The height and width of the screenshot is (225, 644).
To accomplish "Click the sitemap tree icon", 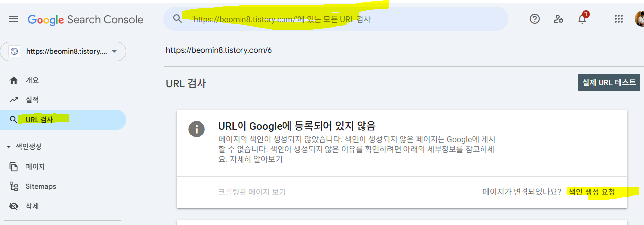I will pos(14,186).
